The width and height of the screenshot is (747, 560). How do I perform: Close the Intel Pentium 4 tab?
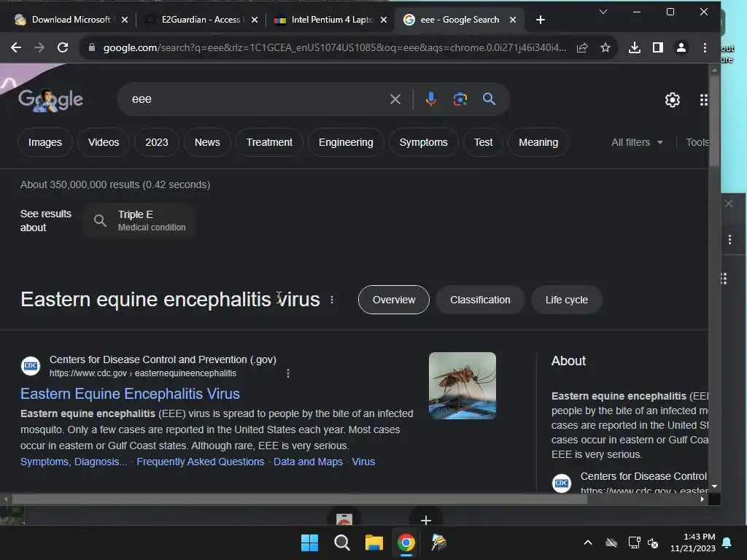(384, 20)
